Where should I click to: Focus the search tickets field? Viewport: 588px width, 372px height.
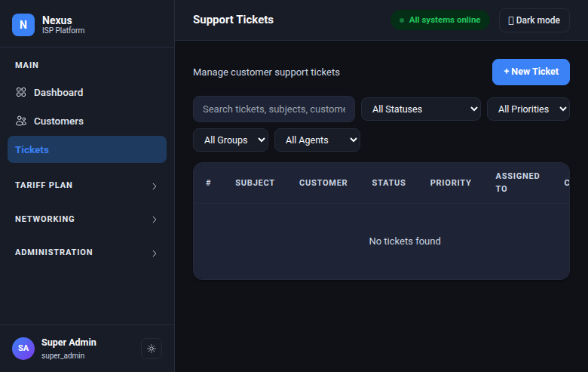click(x=274, y=109)
